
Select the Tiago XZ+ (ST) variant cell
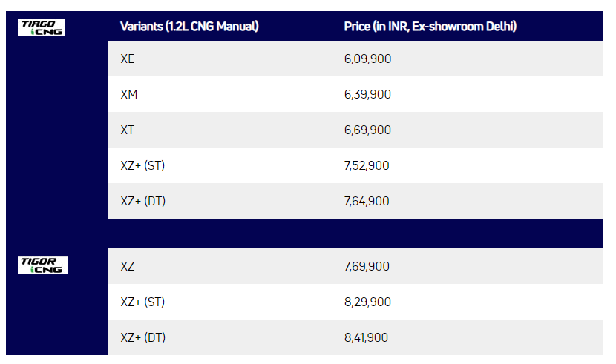pyautogui.click(x=142, y=166)
